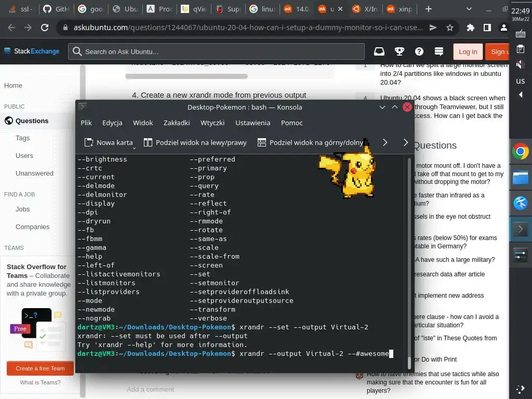Go to Home in sidebar
The height and width of the screenshot is (399, 532).
tap(13, 86)
